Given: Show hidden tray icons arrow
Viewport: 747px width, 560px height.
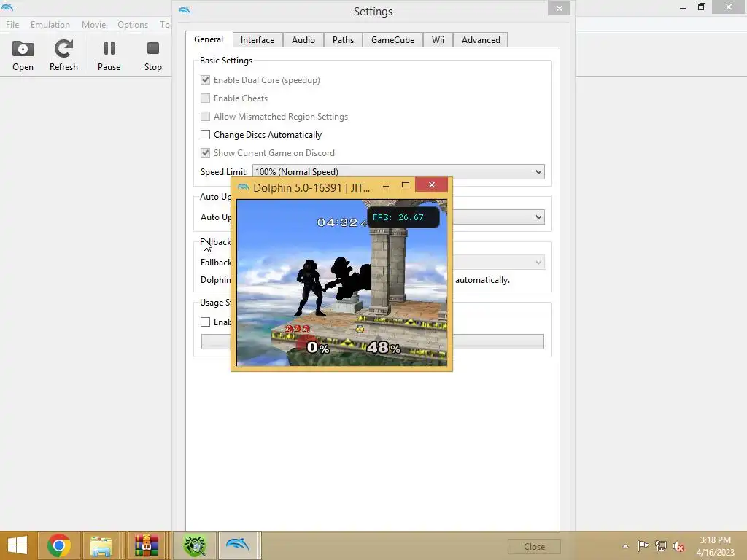Looking at the screenshot, I should (625, 546).
